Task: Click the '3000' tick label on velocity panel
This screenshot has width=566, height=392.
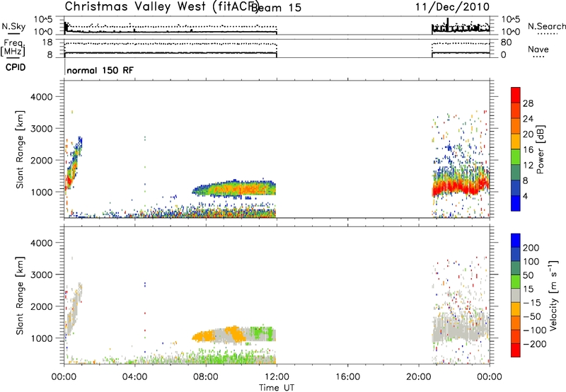Action: [41, 275]
